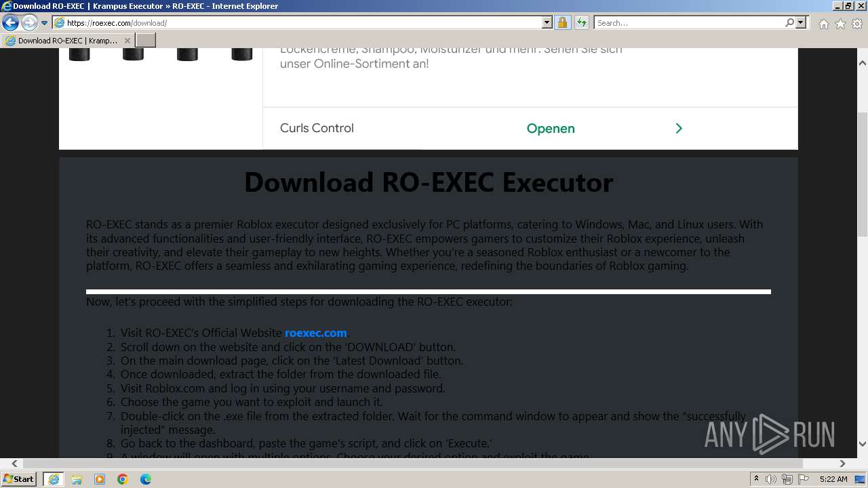Click the horizontal scrollbar right arrow
Viewport: 868px width, 488px height.
pos(842,464)
